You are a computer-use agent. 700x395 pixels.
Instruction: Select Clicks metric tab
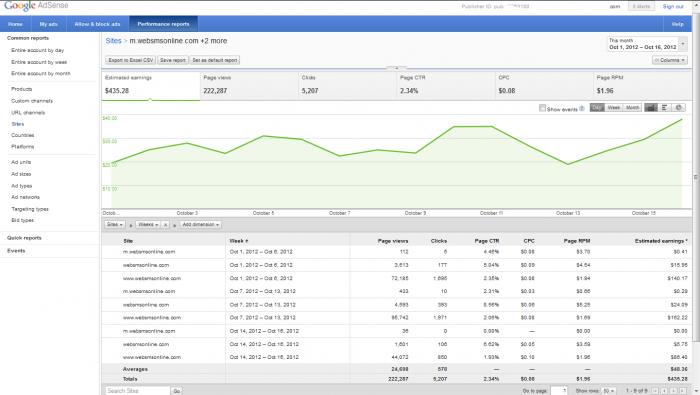click(347, 85)
